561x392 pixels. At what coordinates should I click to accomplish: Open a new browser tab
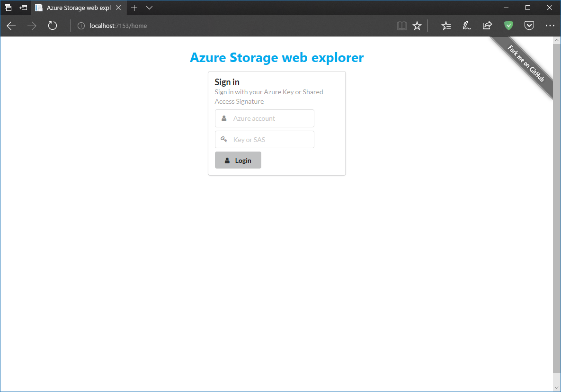tap(134, 8)
